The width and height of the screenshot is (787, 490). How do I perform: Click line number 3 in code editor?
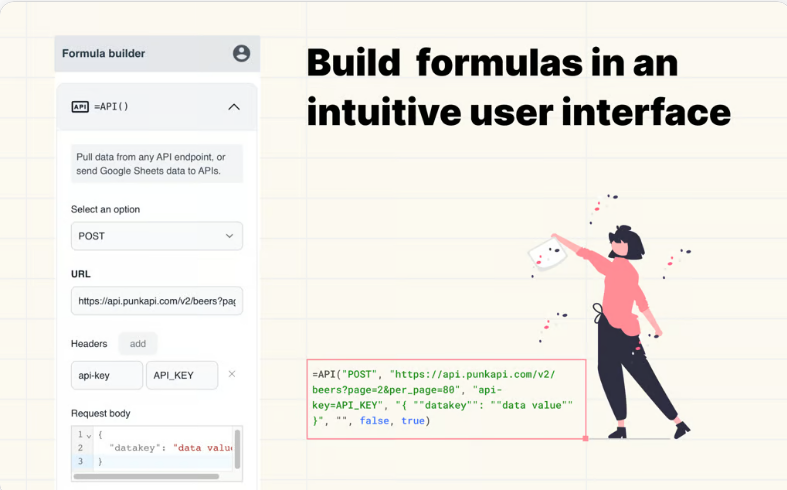click(x=80, y=462)
